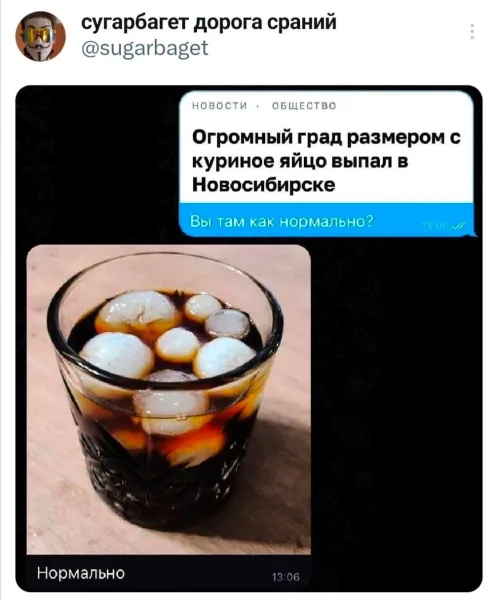The height and width of the screenshot is (600, 495).
Task: Open the headline about huge hail in Novosibirsk
Action: (326, 161)
